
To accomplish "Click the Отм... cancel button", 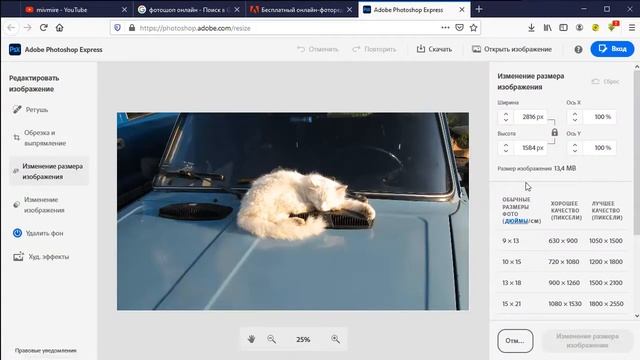I will pos(515,341).
